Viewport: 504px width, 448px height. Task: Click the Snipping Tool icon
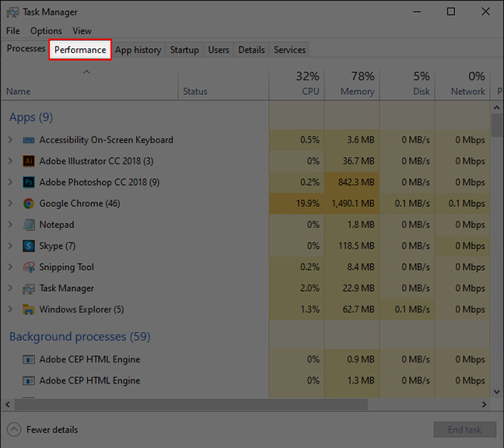[29, 267]
